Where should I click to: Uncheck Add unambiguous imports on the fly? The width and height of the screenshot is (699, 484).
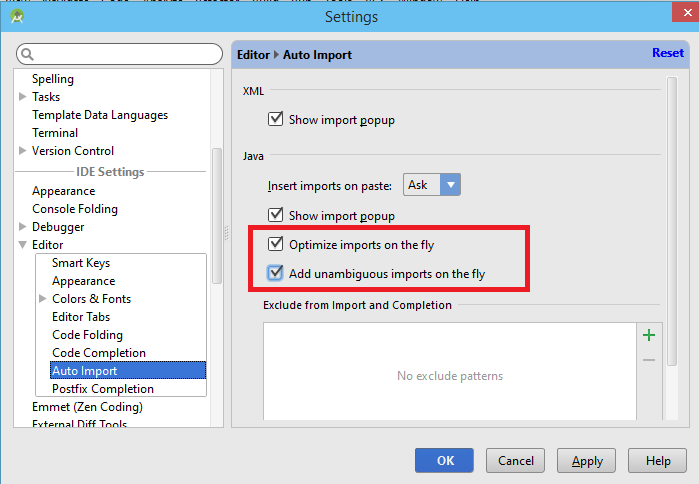click(x=275, y=274)
